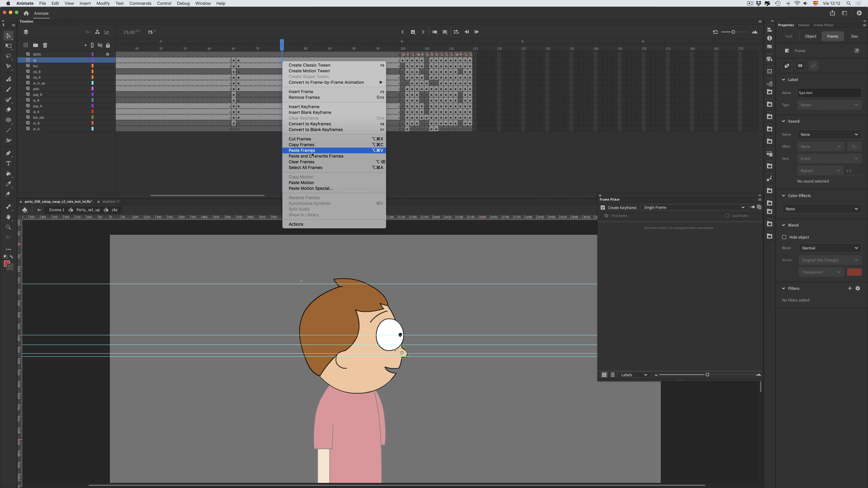Open the Blend mode Normal dropdown
Image resolution: width=868 pixels, height=488 pixels.
pyautogui.click(x=830, y=248)
